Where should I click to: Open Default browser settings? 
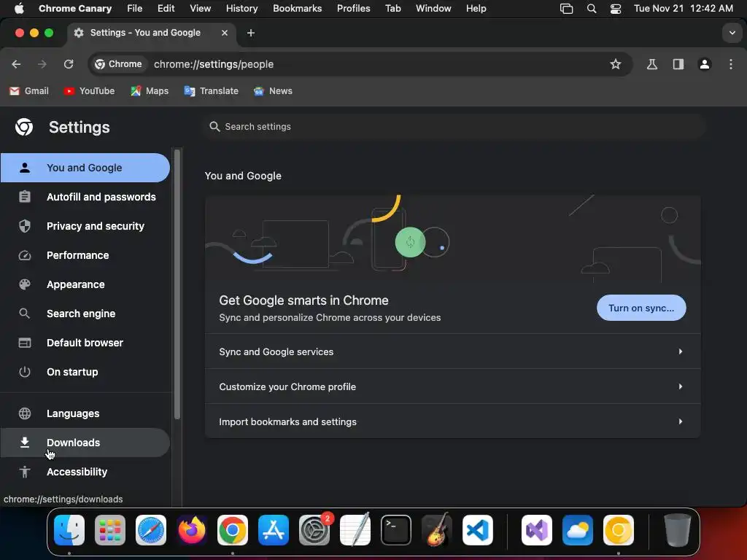[x=85, y=343]
